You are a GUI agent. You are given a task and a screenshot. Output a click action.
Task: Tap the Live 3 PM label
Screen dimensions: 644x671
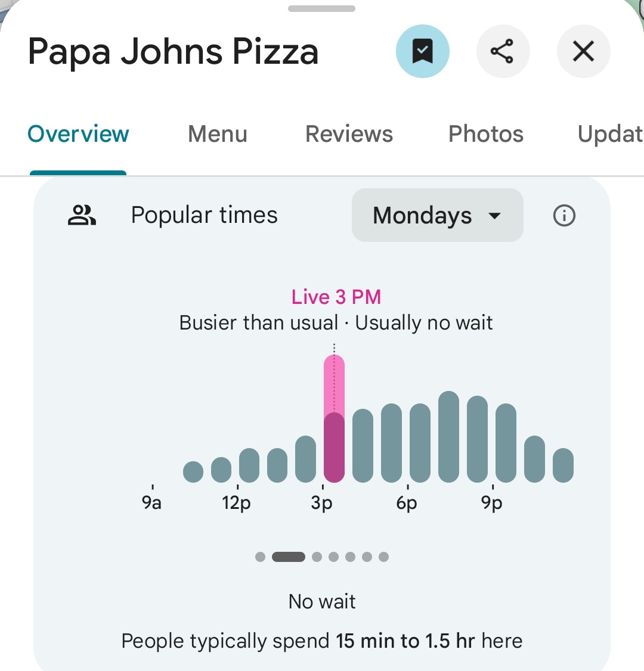coord(336,297)
